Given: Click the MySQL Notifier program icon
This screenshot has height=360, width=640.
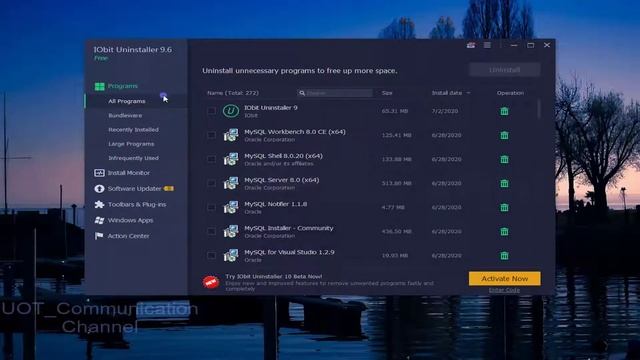Looking at the screenshot, I should pos(231,207).
